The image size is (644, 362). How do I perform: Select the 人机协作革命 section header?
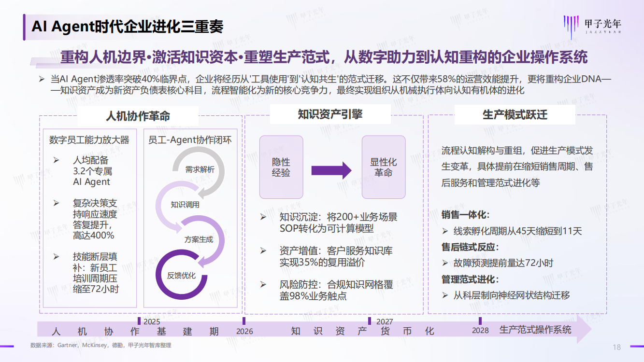point(138,116)
